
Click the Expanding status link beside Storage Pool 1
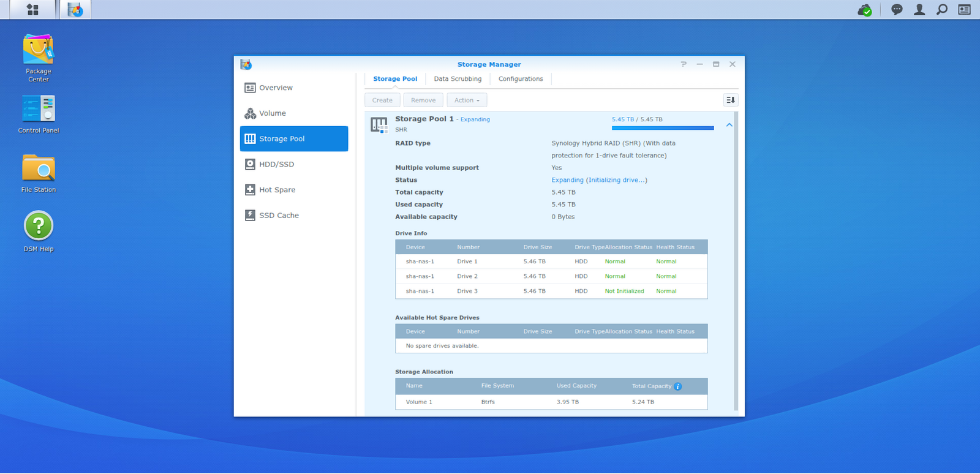[475, 119]
